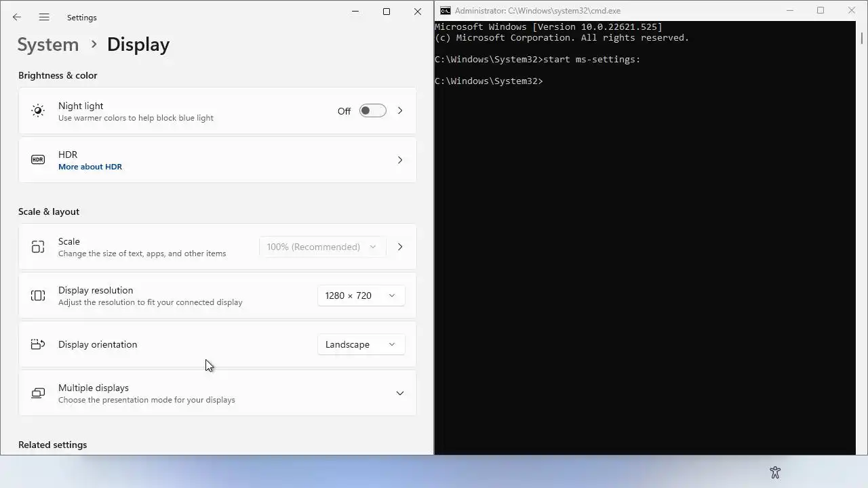868x488 pixels.
Task: Open the More about HDR link
Action: click(90, 167)
